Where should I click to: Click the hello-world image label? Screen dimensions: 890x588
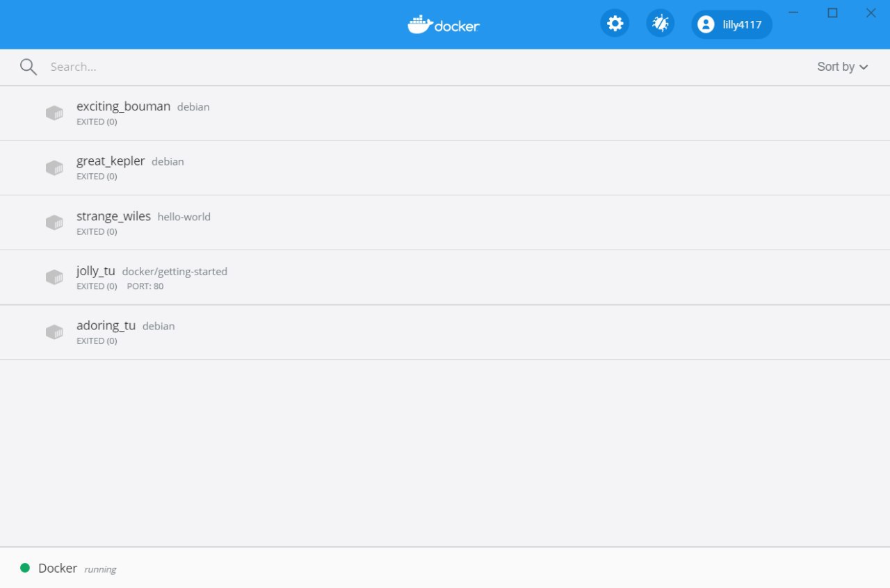pyautogui.click(x=184, y=217)
